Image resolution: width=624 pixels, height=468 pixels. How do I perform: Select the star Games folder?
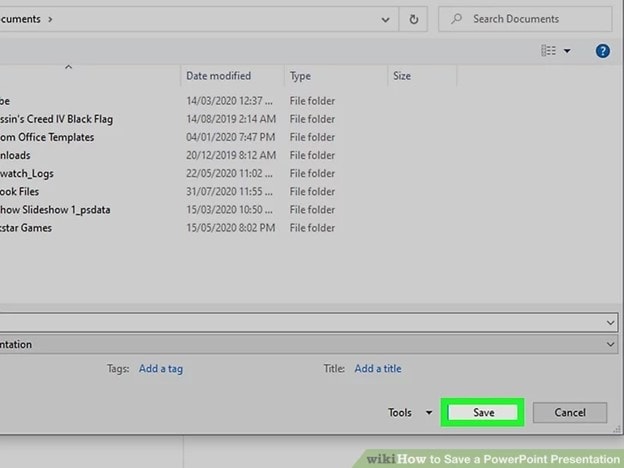click(26, 228)
